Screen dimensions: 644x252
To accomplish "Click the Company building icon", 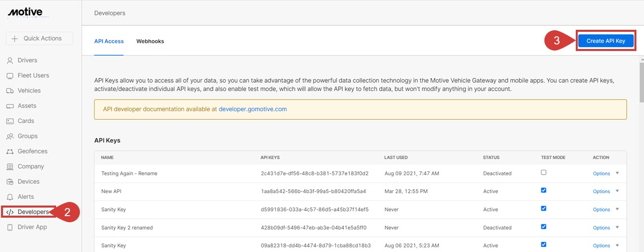I will (x=10, y=167).
